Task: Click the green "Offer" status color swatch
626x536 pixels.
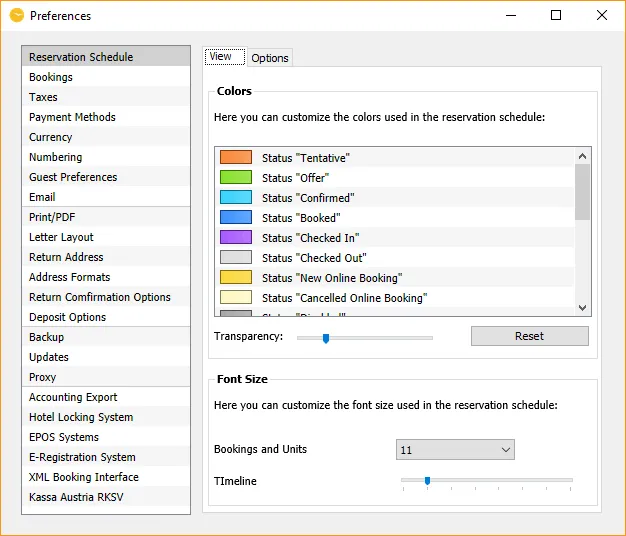Action: (236, 177)
